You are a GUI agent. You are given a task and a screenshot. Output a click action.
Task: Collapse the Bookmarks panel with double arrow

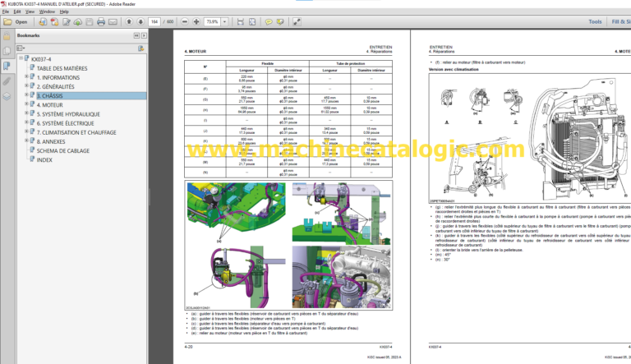(136, 35)
